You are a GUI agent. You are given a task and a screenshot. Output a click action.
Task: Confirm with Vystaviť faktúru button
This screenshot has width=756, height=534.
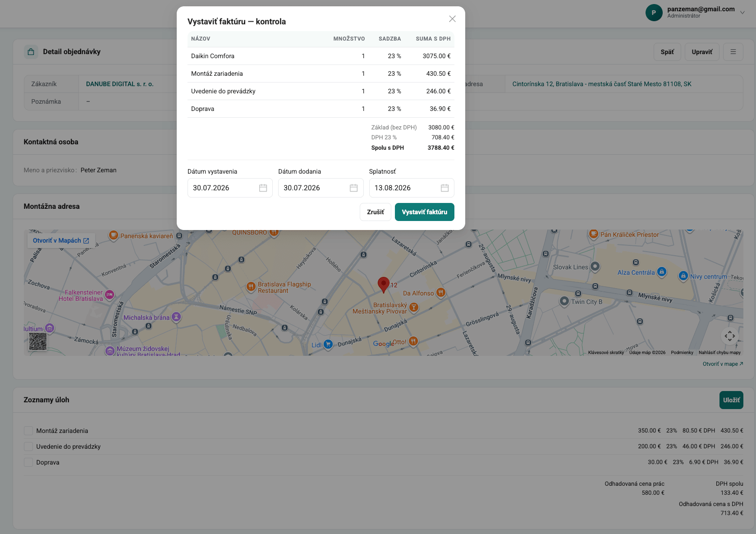point(425,212)
